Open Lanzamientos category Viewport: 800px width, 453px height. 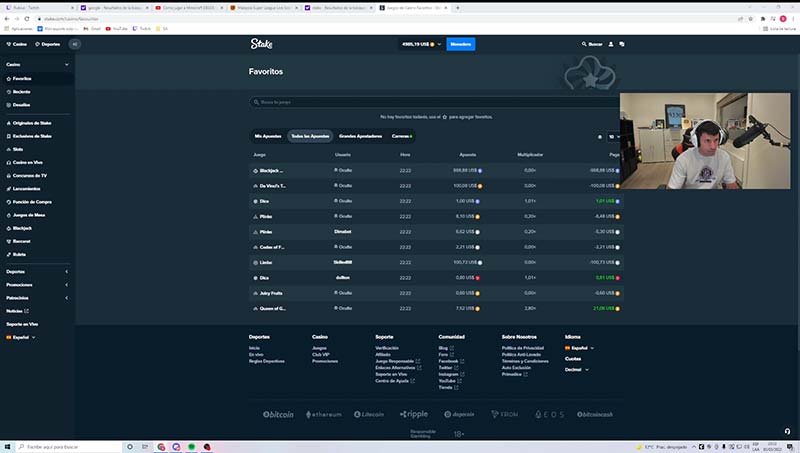tap(26, 189)
